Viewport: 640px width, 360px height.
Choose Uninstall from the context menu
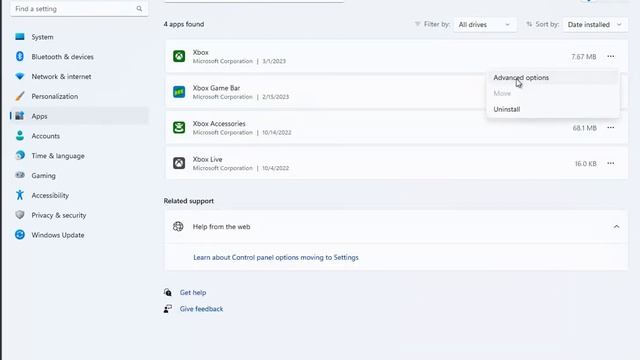[x=553, y=109]
